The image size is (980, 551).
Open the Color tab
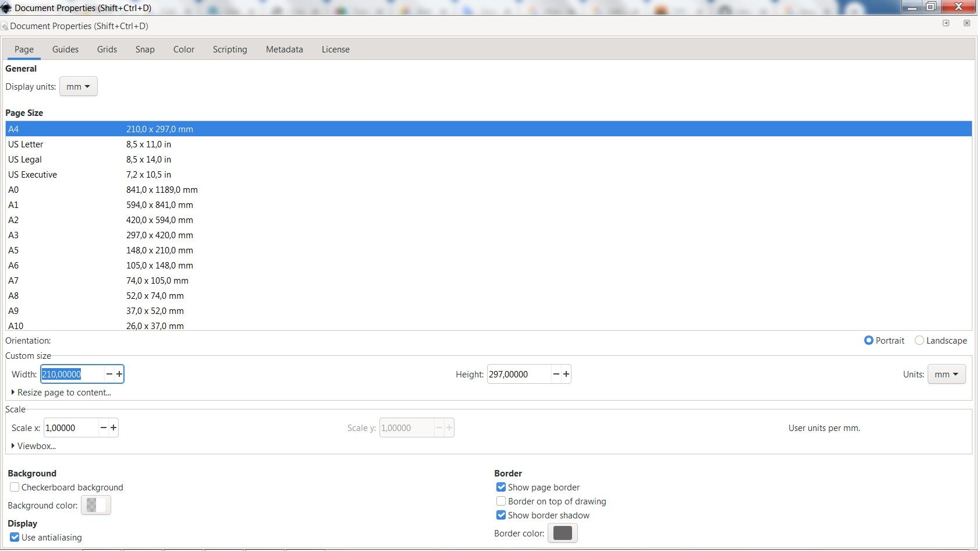pyautogui.click(x=184, y=50)
